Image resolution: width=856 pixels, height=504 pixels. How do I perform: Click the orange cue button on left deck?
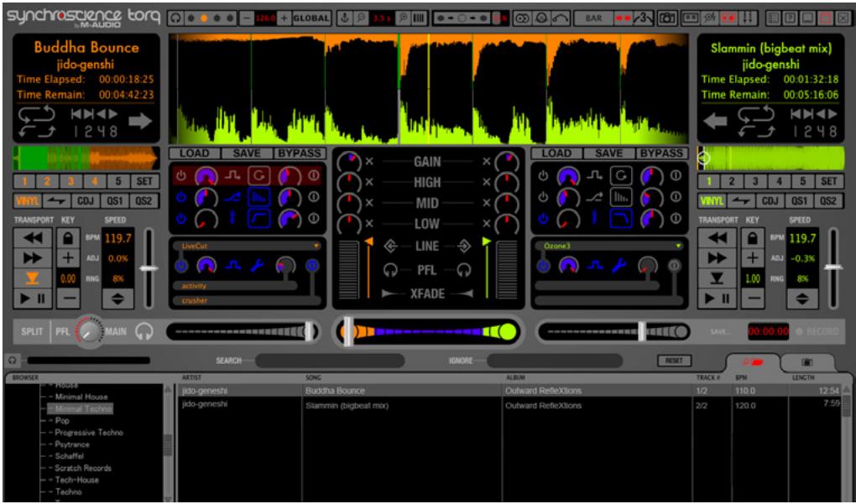(33, 278)
